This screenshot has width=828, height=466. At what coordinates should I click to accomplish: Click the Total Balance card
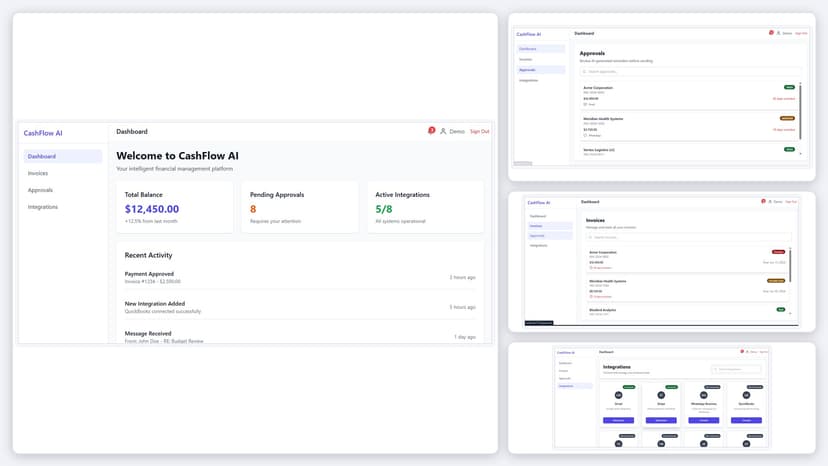(x=174, y=207)
